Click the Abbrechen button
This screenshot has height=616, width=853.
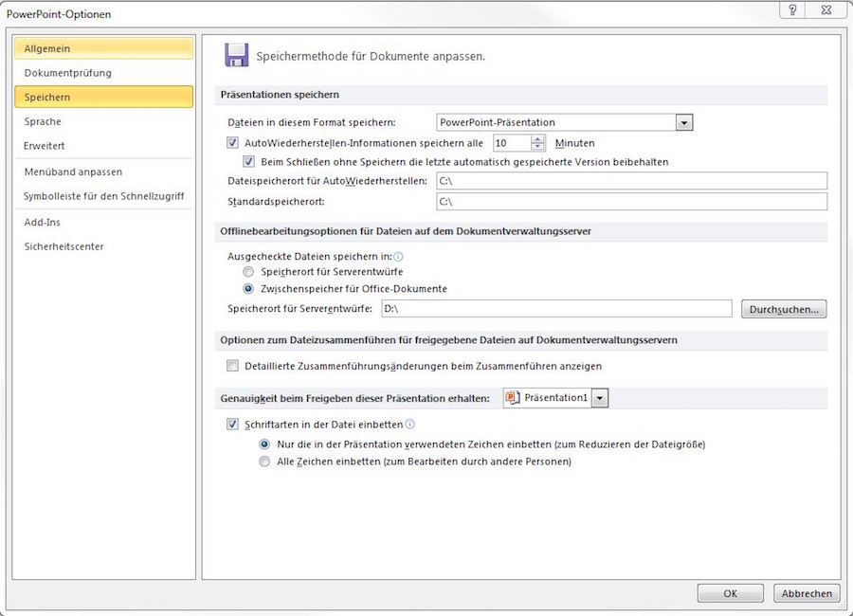(807, 593)
